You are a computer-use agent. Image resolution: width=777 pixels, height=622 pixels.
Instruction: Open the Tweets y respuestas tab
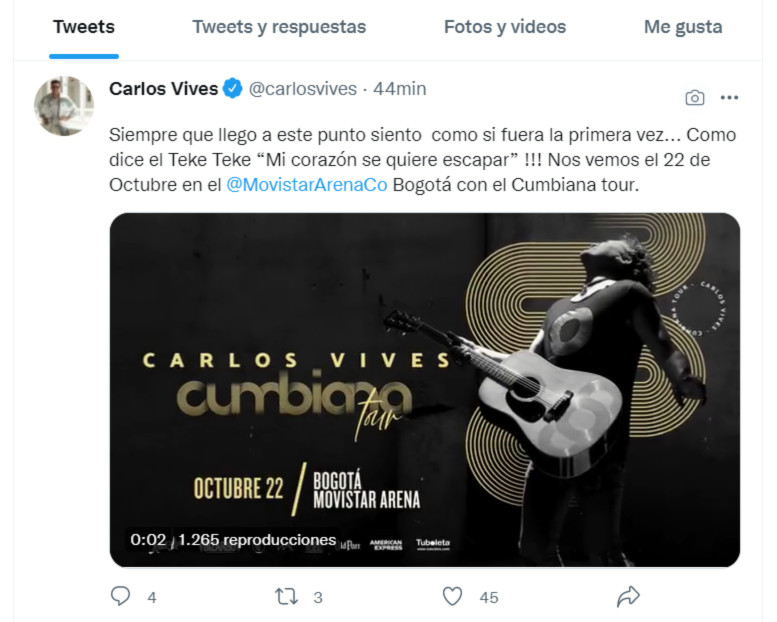coord(279,27)
